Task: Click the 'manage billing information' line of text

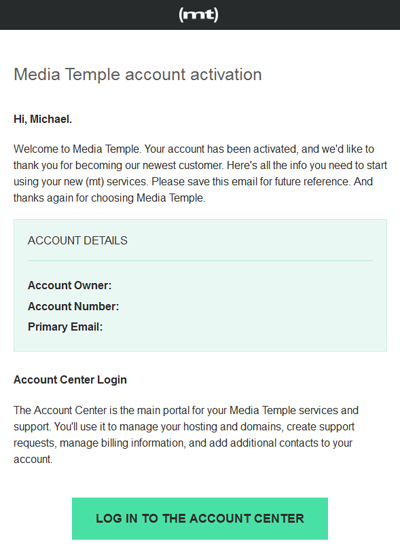Action: (x=183, y=443)
